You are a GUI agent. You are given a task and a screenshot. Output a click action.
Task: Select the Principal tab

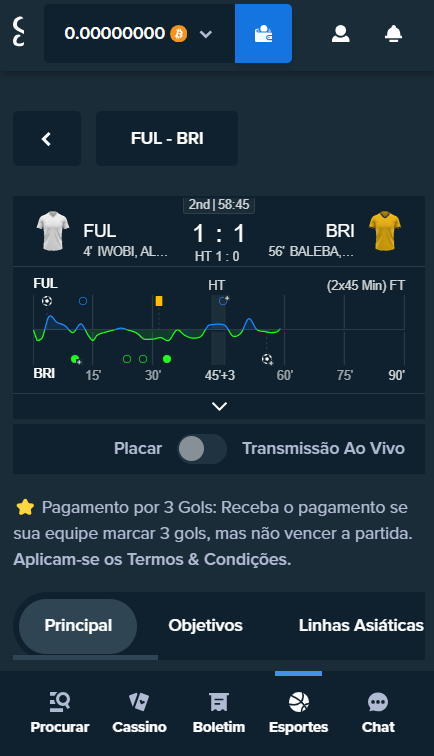click(x=78, y=626)
